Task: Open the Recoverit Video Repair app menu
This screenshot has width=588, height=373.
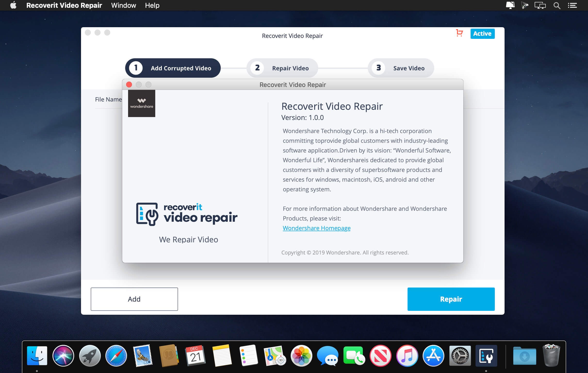Action: [x=64, y=5]
